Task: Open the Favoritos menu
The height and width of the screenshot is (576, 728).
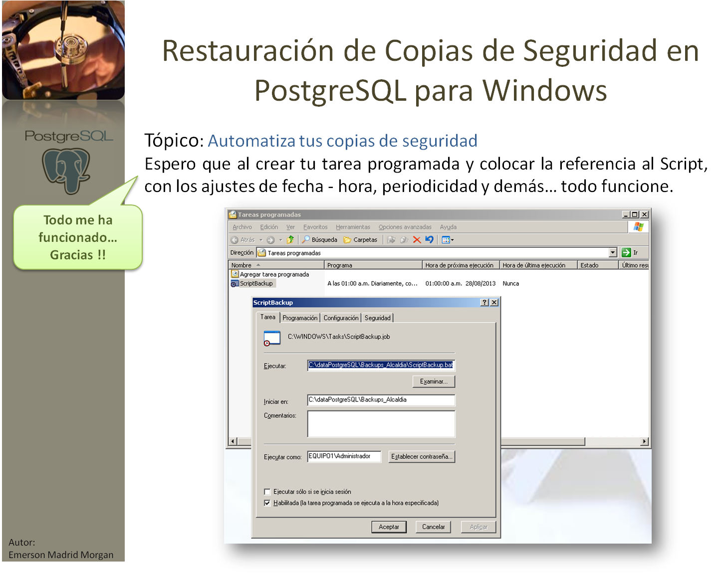Action: (315, 227)
